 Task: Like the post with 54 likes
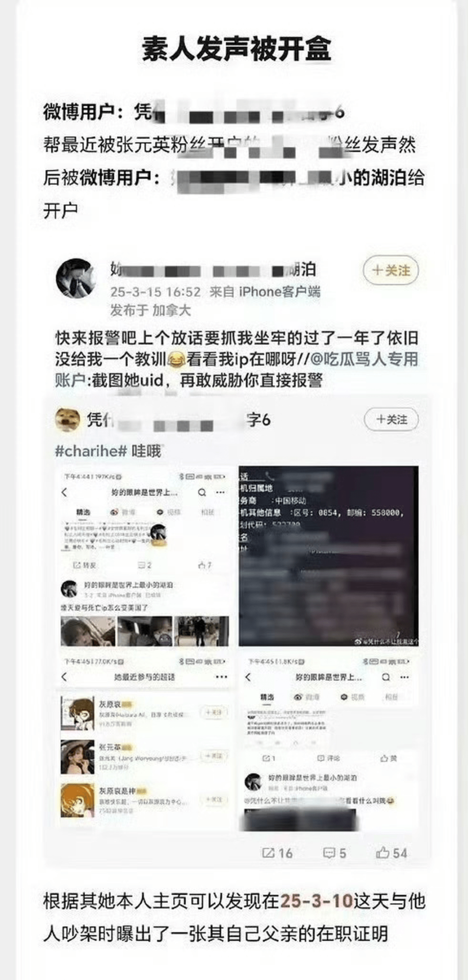click(392, 853)
